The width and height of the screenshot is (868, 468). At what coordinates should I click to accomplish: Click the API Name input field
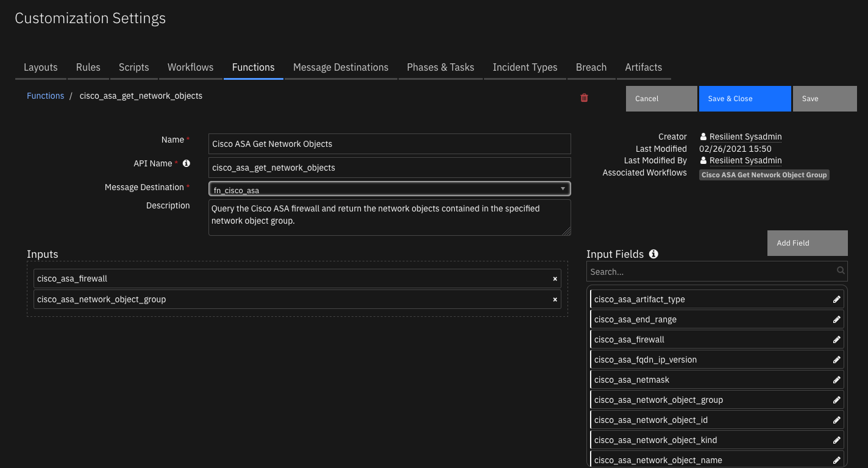[390, 168]
